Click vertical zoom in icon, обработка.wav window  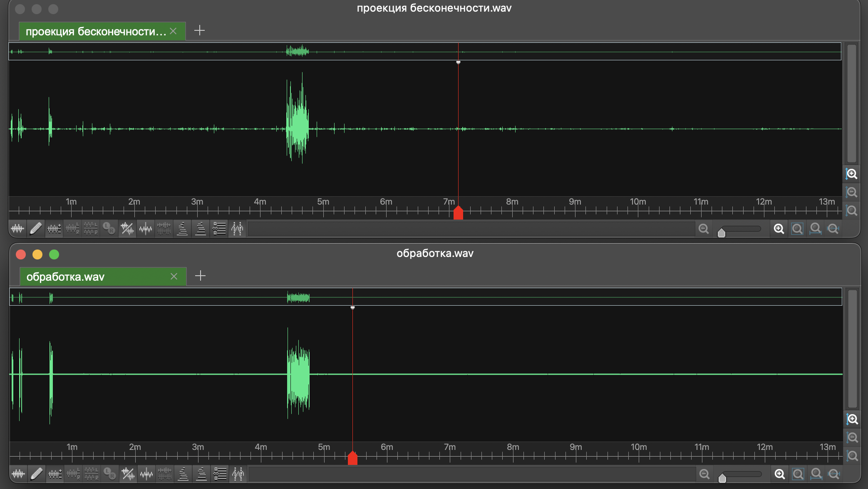[853, 419]
